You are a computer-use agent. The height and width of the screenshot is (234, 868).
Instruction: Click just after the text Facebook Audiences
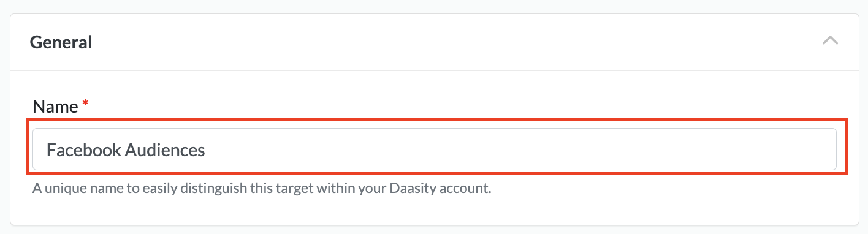point(207,149)
